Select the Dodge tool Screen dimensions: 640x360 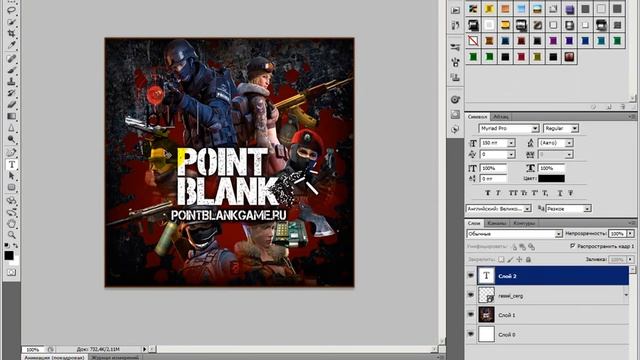pos(11,140)
